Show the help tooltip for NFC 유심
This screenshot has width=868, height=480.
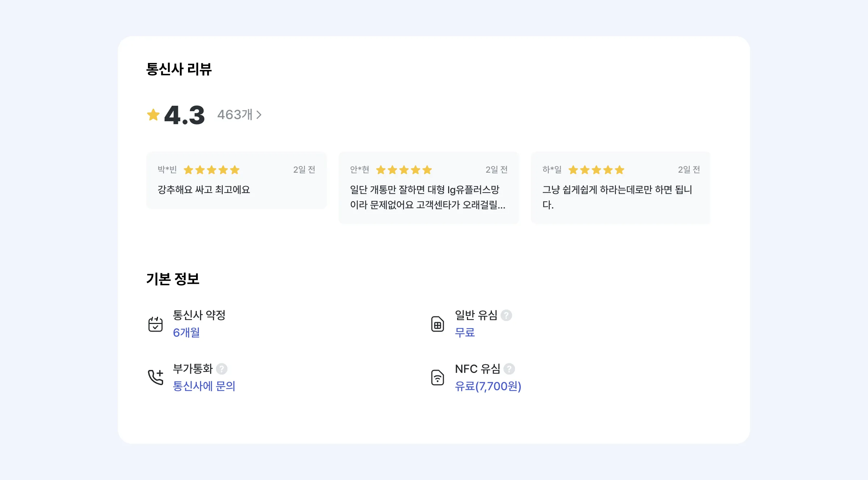pos(509,369)
